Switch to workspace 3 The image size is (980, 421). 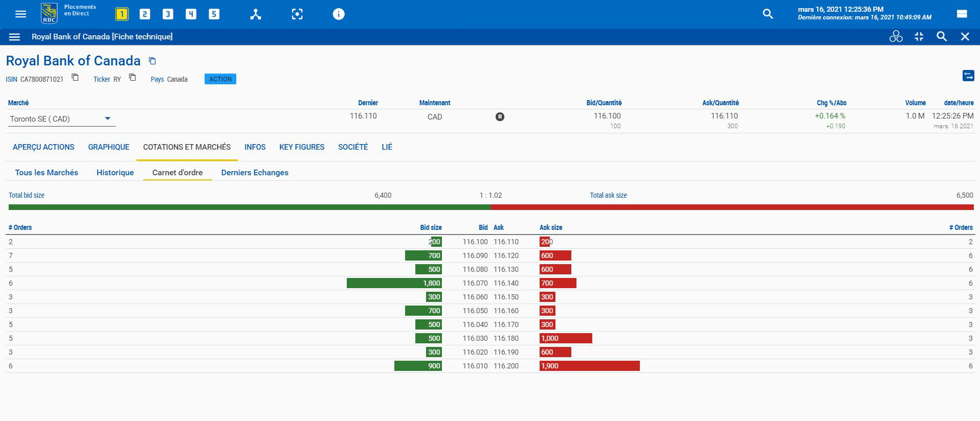click(168, 14)
